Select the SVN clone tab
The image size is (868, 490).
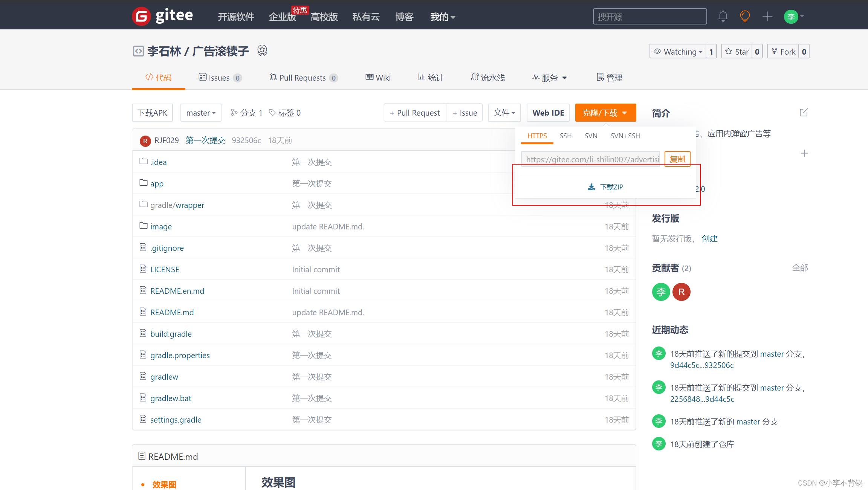click(x=591, y=136)
